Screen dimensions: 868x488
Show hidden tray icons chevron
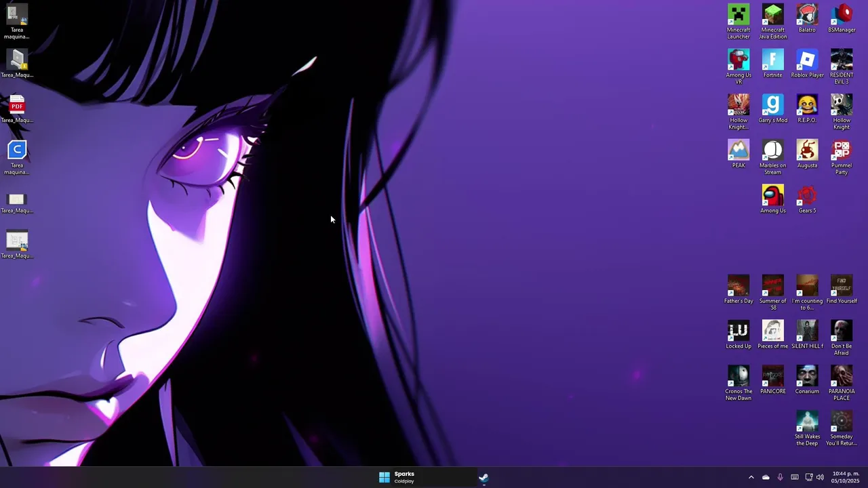751,477
